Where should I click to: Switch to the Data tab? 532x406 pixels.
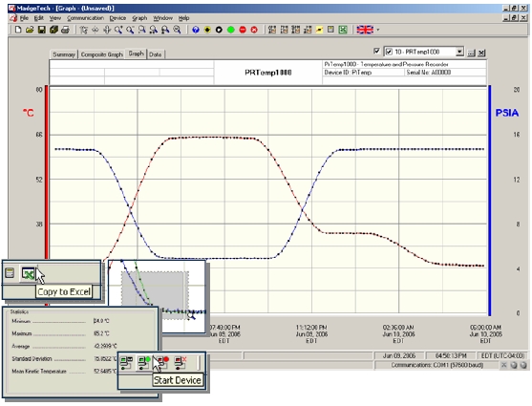click(156, 54)
